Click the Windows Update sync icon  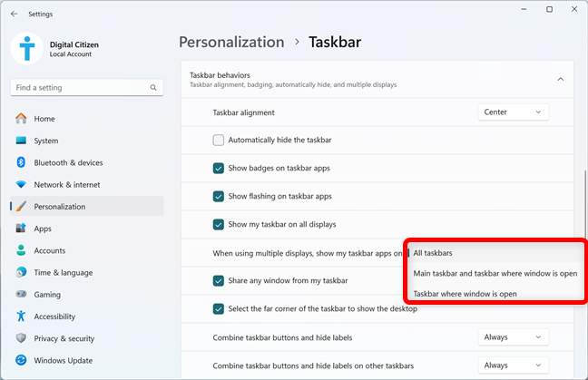[21, 360]
